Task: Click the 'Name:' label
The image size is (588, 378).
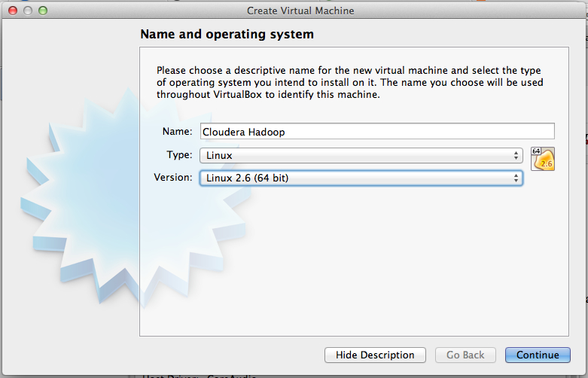Action: [x=177, y=132]
